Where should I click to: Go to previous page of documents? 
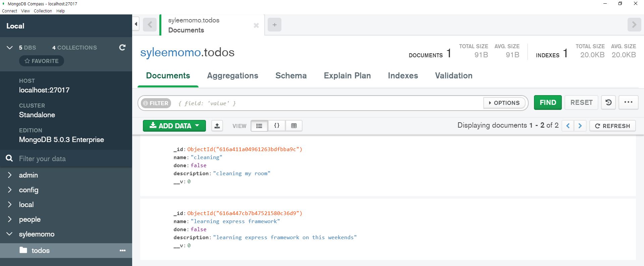pyautogui.click(x=568, y=126)
